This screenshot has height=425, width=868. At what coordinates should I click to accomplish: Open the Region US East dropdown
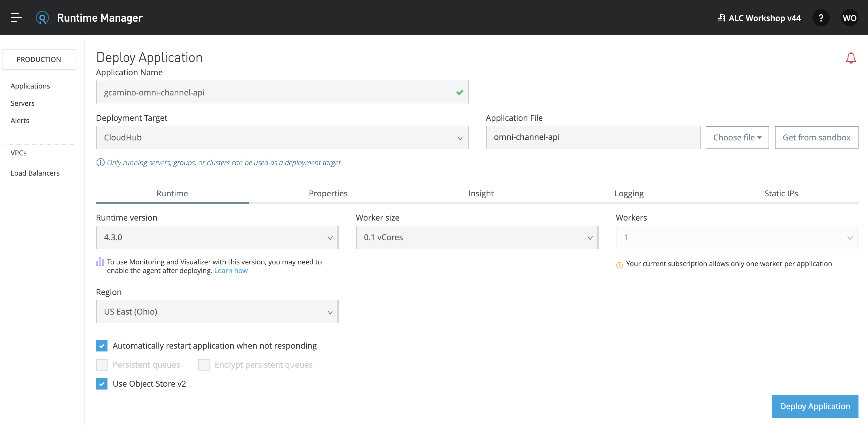217,312
